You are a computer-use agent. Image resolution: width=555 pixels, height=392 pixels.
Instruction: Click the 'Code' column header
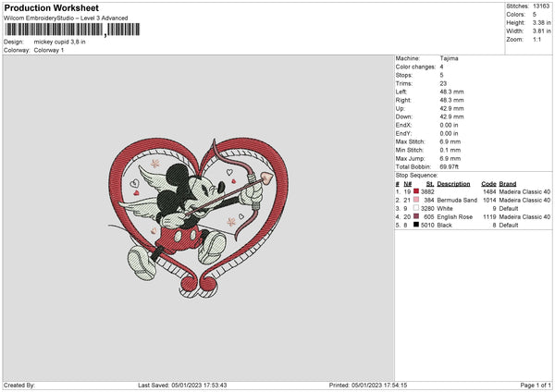[x=488, y=184]
